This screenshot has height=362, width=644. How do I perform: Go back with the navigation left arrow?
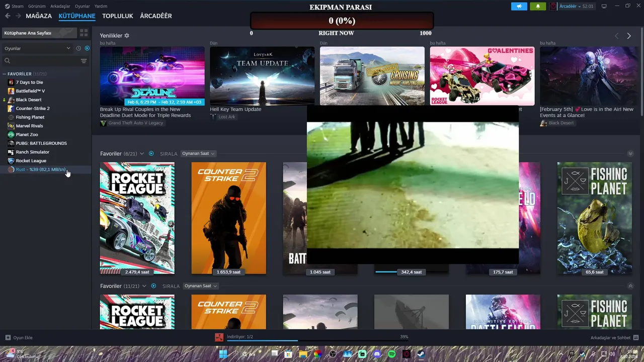coord(8,16)
